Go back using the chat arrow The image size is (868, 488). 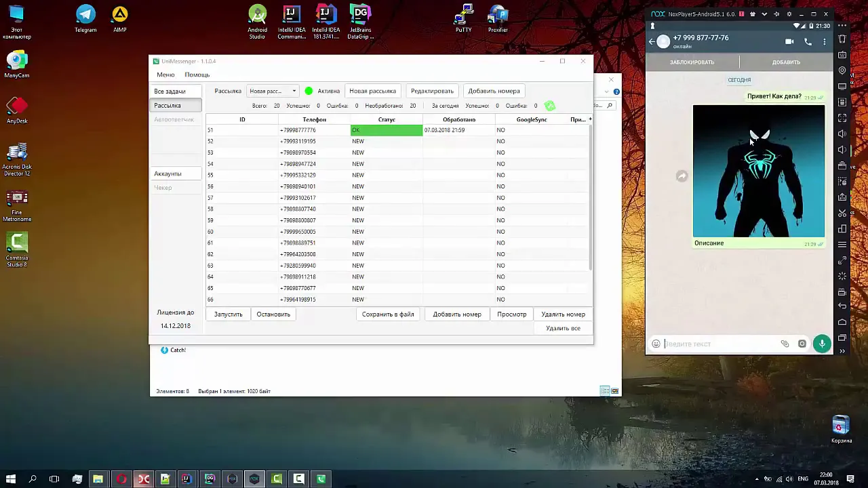652,42
